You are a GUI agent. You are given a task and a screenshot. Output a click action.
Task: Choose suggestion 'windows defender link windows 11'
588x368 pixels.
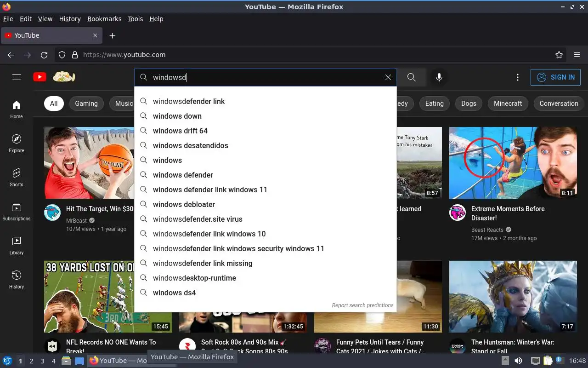266,190
